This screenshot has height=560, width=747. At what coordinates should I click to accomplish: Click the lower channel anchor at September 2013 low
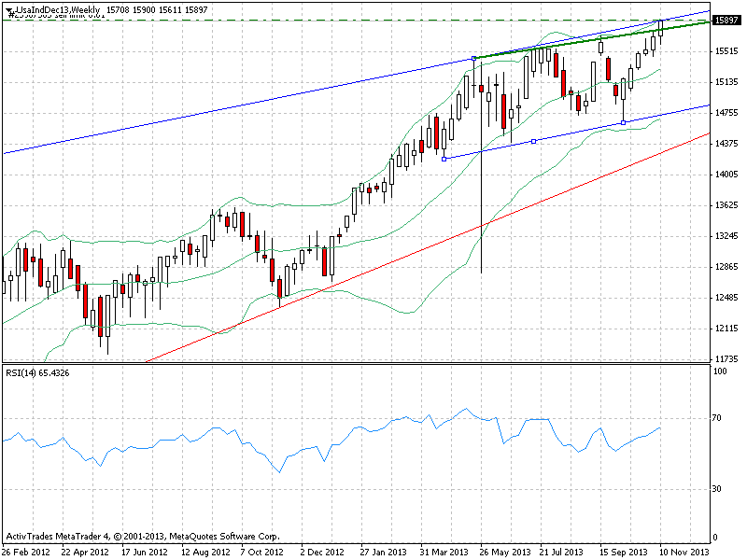(623, 123)
